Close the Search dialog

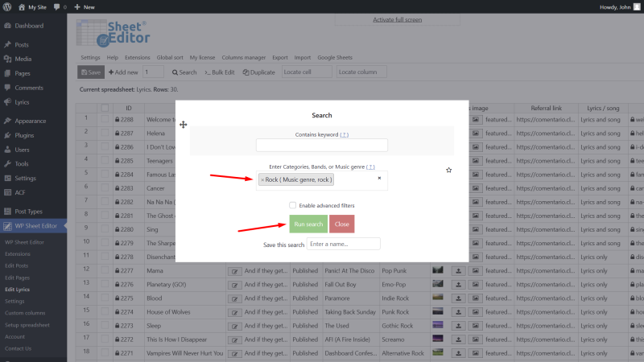(x=341, y=224)
